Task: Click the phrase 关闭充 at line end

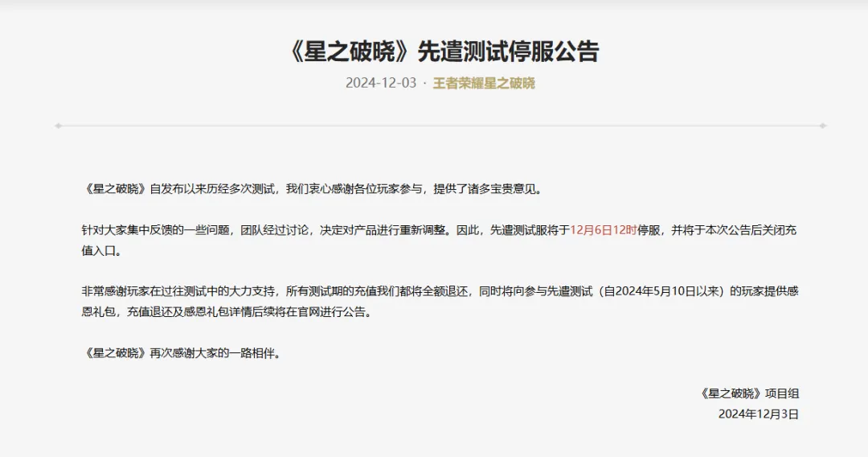Action: click(780, 230)
